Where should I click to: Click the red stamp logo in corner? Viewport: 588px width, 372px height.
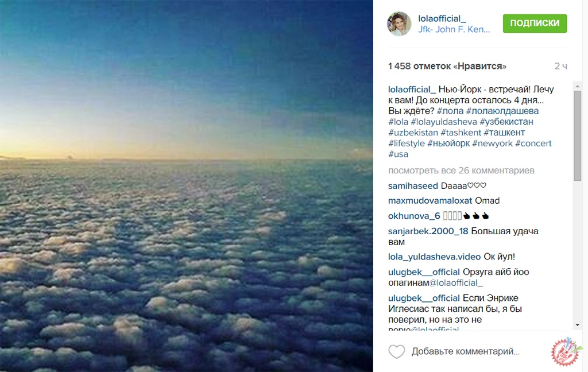coord(566,352)
